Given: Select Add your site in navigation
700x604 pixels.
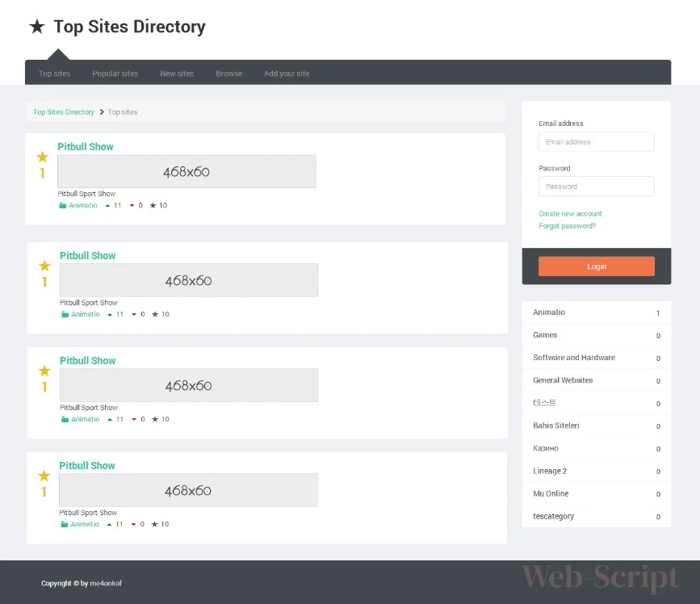Looking at the screenshot, I should [x=287, y=73].
